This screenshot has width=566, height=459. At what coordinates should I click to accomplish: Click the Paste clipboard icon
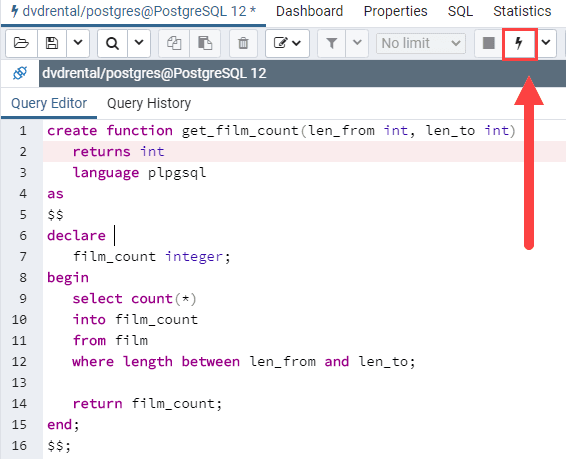pos(205,43)
